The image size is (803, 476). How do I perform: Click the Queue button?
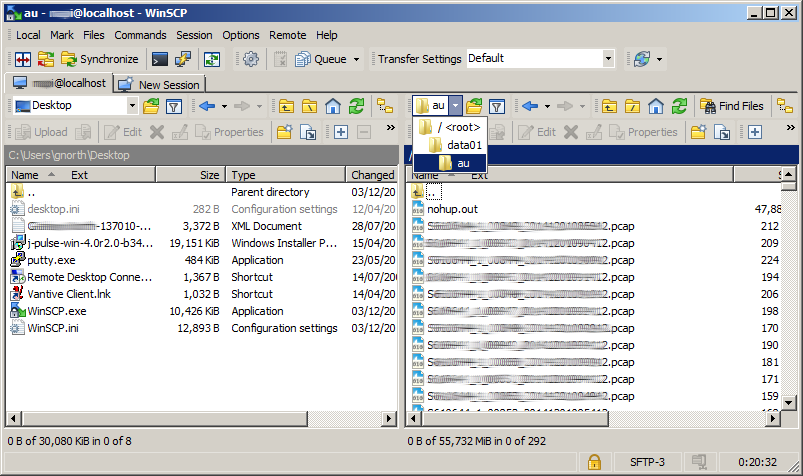(x=321, y=59)
